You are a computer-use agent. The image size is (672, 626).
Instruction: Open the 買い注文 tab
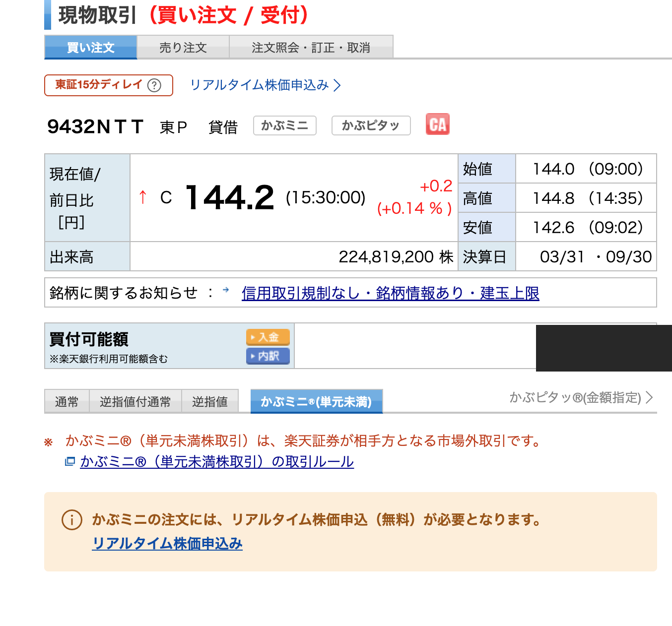point(90,47)
